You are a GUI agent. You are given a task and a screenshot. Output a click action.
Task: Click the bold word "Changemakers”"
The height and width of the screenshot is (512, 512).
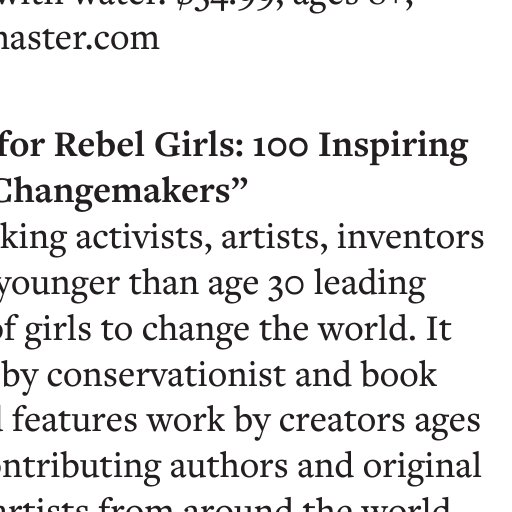124,191
